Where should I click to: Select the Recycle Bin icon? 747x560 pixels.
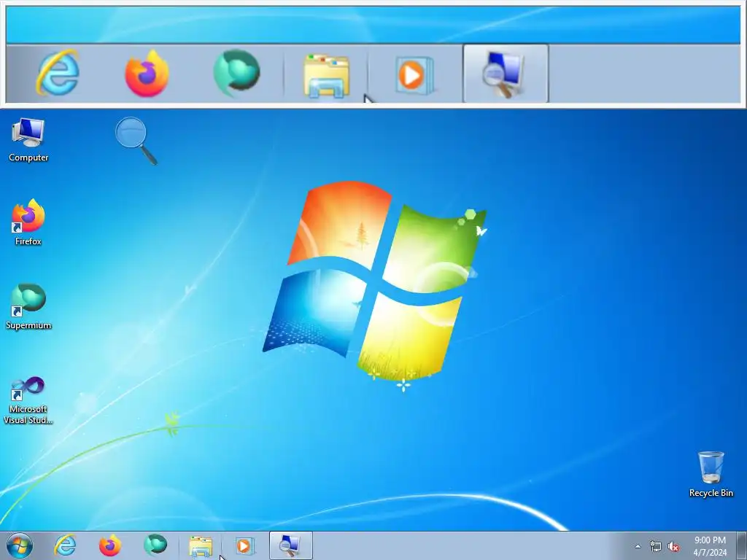coord(711,474)
